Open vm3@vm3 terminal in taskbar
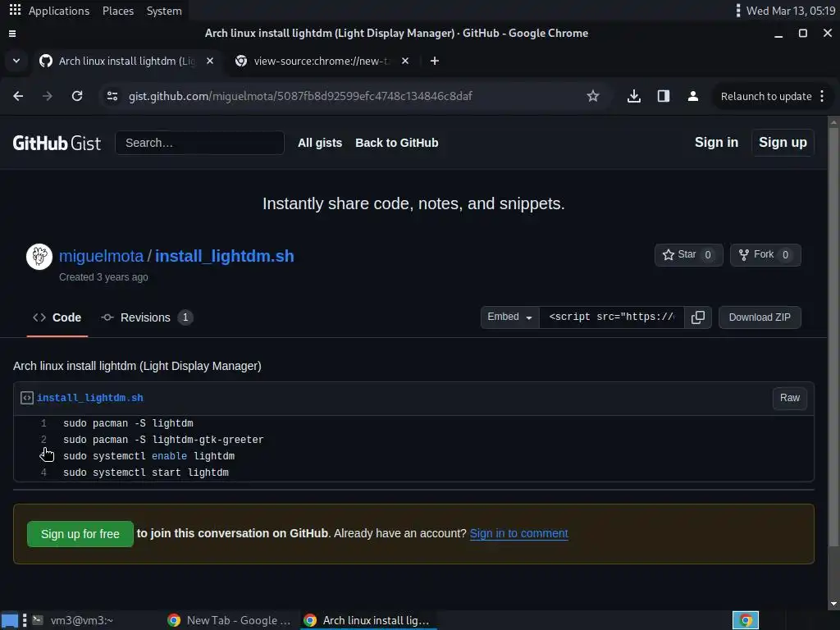This screenshot has width=840, height=630. [x=74, y=620]
